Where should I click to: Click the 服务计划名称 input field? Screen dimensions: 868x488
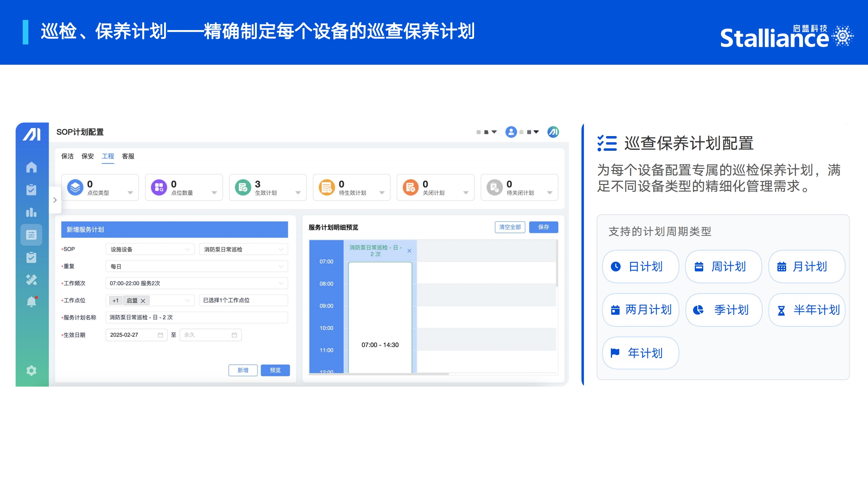coord(197,318)
